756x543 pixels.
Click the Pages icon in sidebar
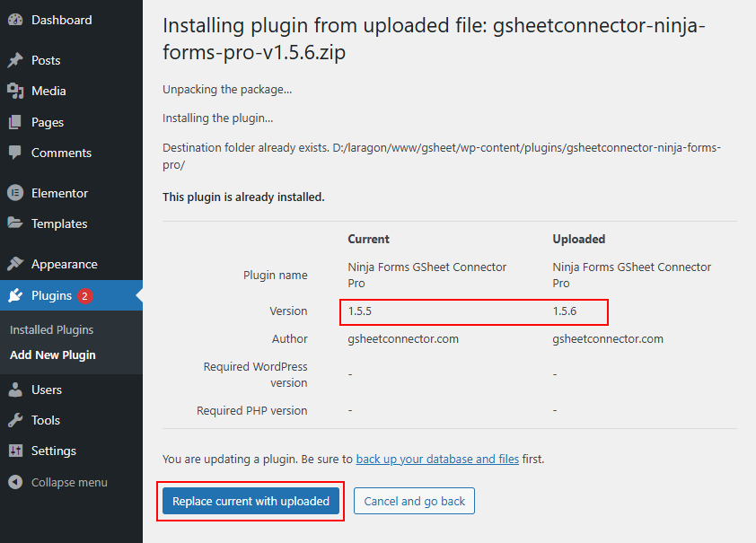pos(15,122)
